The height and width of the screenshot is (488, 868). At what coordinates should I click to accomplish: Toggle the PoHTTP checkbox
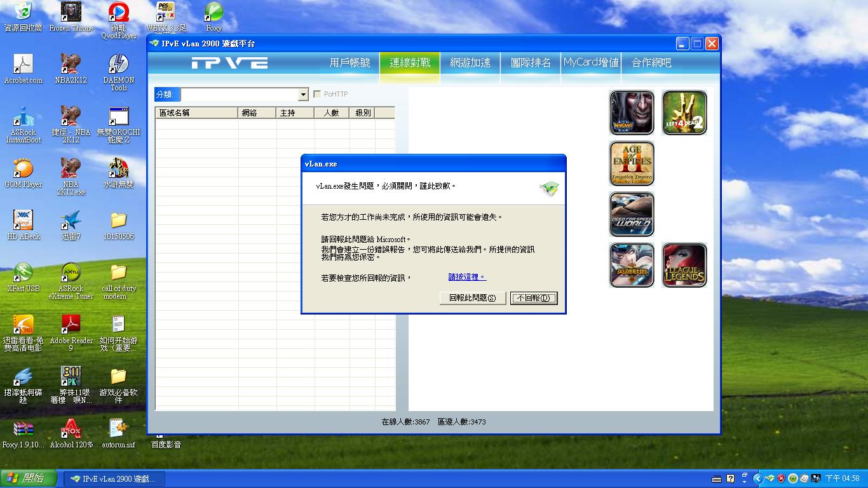[x=317, y=94]
